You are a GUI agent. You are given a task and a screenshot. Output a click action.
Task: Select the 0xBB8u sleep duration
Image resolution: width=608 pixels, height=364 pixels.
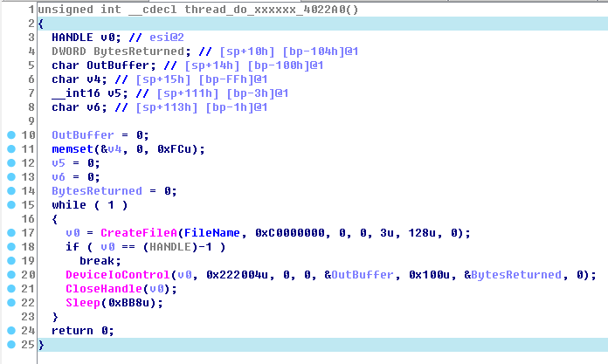pos(128,303)
